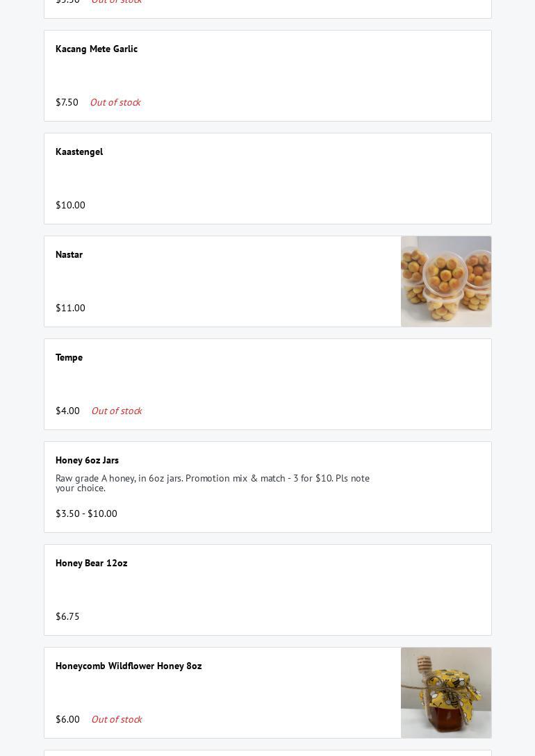The image size is (535, 756).
Task: Click the $3.50 - $10.00 price range
Action: click(x=86, y=513)
